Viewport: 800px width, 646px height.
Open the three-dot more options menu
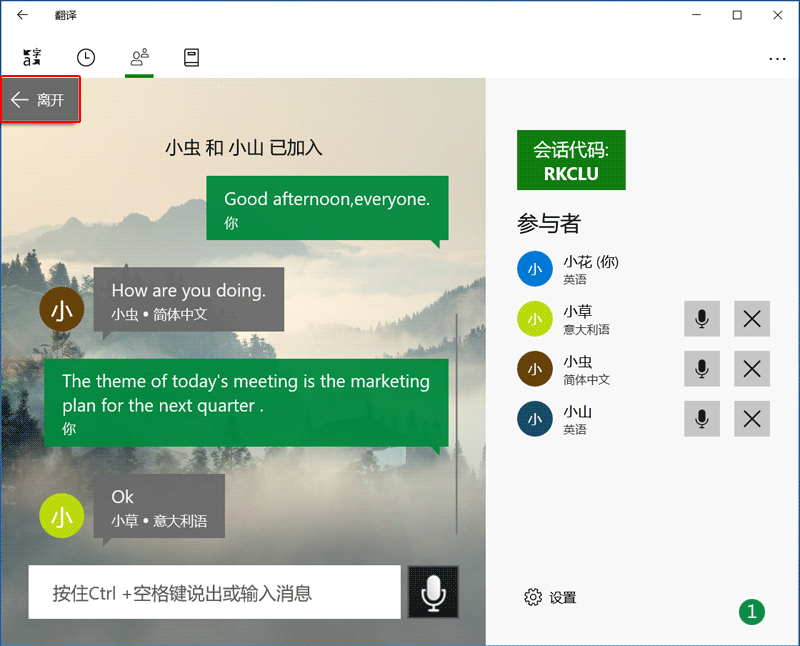pos(777,59)
